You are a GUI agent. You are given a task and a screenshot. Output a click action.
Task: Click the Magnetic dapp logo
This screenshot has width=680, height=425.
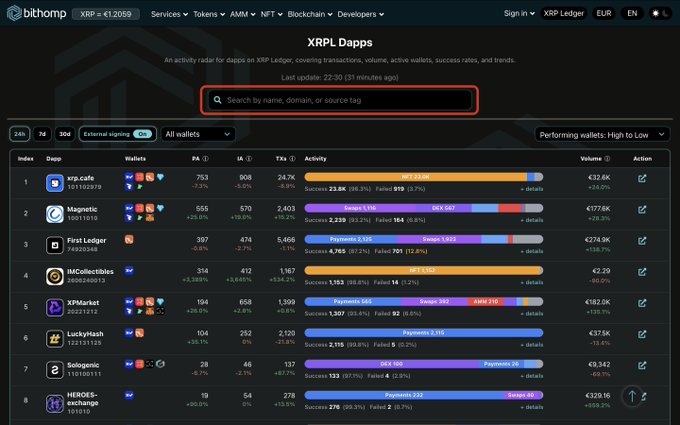click(x=55, y=214)
